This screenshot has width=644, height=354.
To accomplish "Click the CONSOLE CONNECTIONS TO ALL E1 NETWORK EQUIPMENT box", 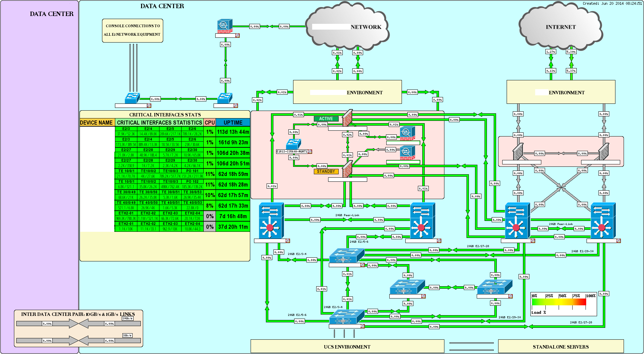I will coord(132,30).
